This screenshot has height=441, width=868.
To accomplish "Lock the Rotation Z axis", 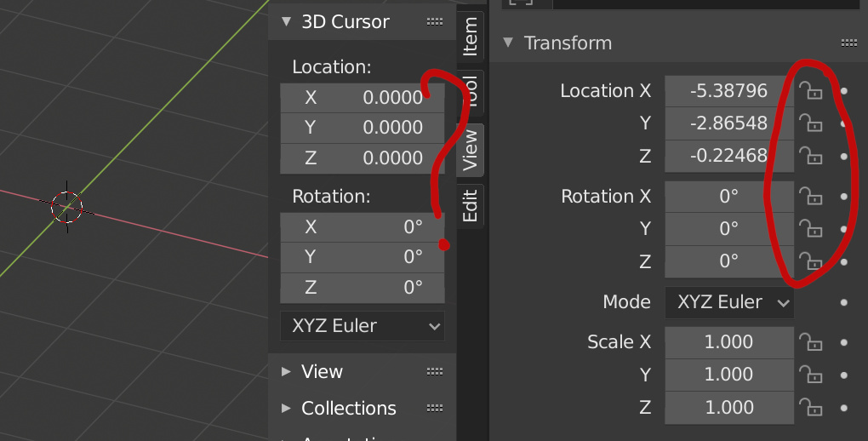I will [x=811, y=261].
